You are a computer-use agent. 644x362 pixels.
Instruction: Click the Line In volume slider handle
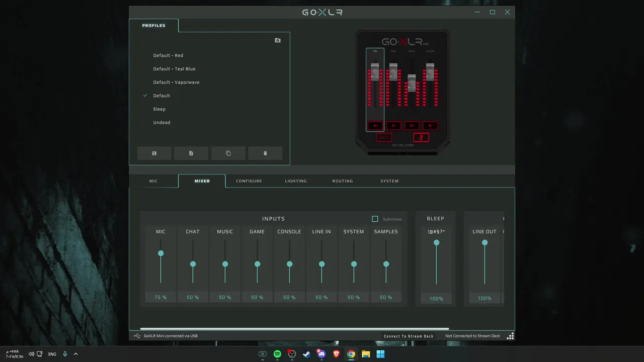(x=321, y=264)
